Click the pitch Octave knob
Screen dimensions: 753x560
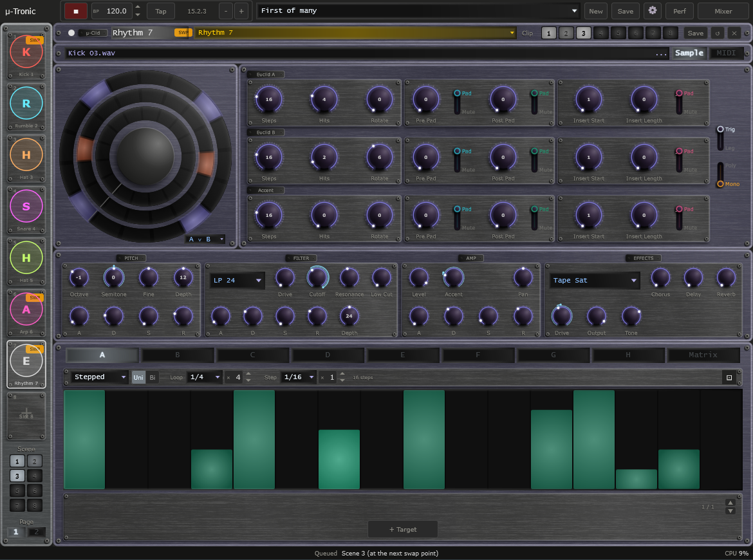79,277
